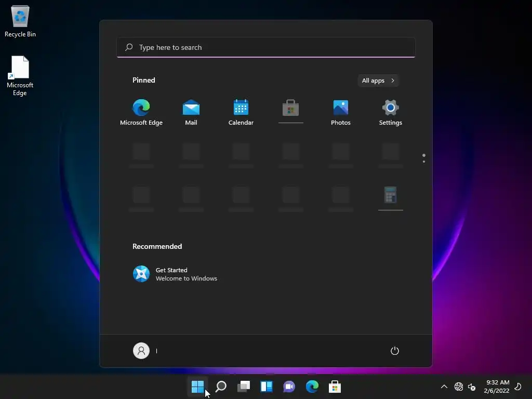
Task: Open Get Started recommended item
Action: [x=175, y=274]
